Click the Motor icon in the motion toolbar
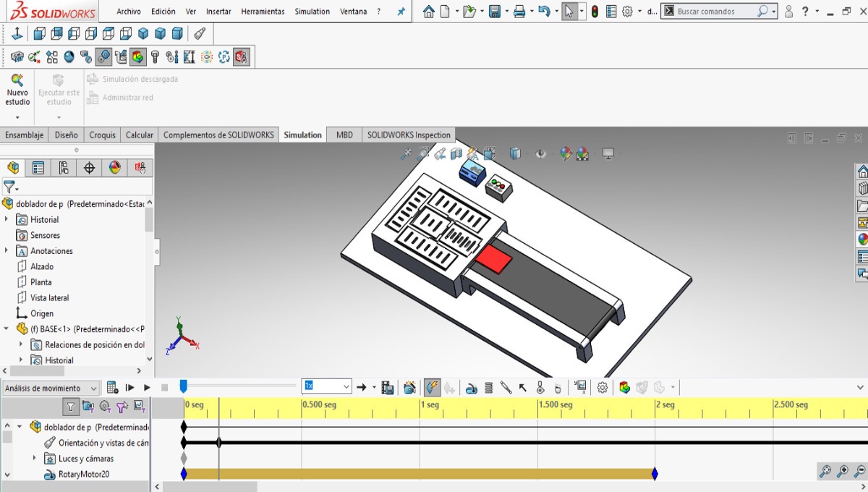868x492 pixels. point(472,388)
